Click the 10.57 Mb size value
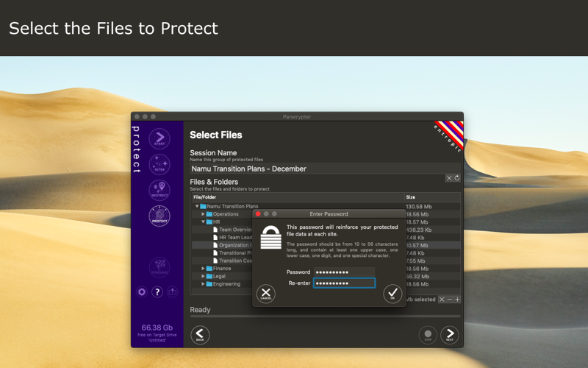588x368 pixels. coord(417,245)
